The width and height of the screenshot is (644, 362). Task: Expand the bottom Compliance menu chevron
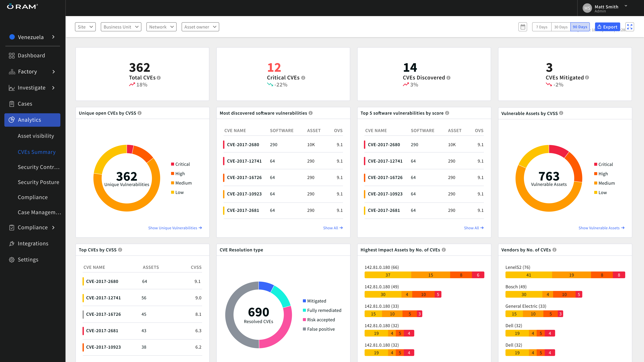(53, 228)
